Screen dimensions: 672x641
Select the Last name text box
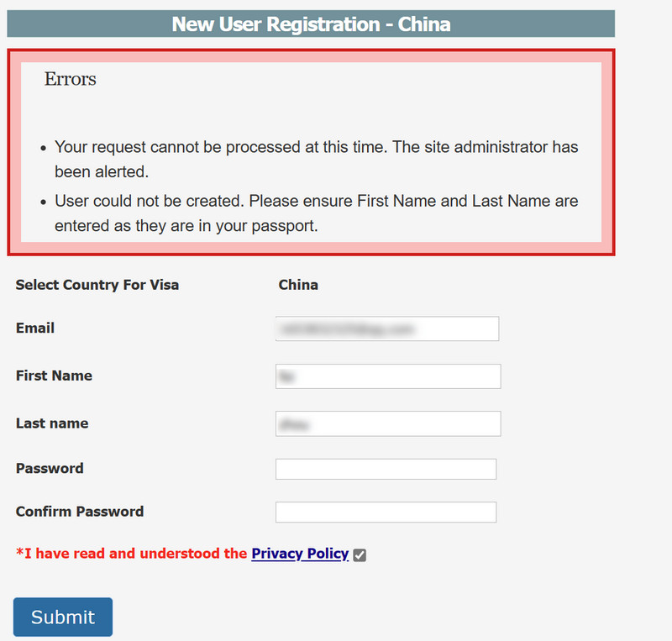pos(388,424)
